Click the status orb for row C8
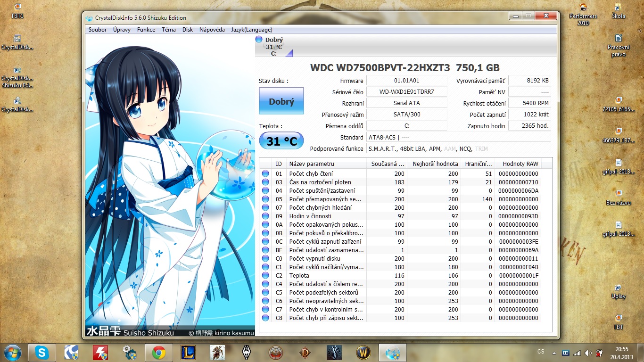Image resolution: width=644 pixels, height=362 pixels. point(265,318)
